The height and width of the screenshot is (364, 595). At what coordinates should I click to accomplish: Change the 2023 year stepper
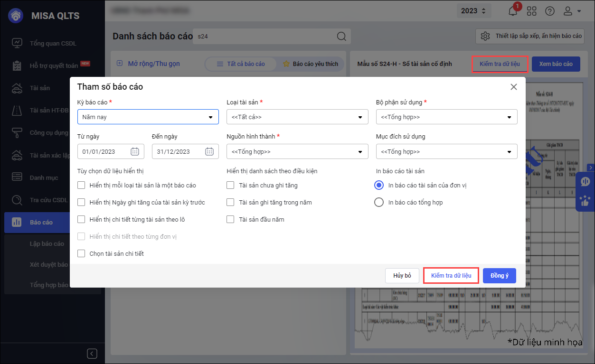(473, 11)
